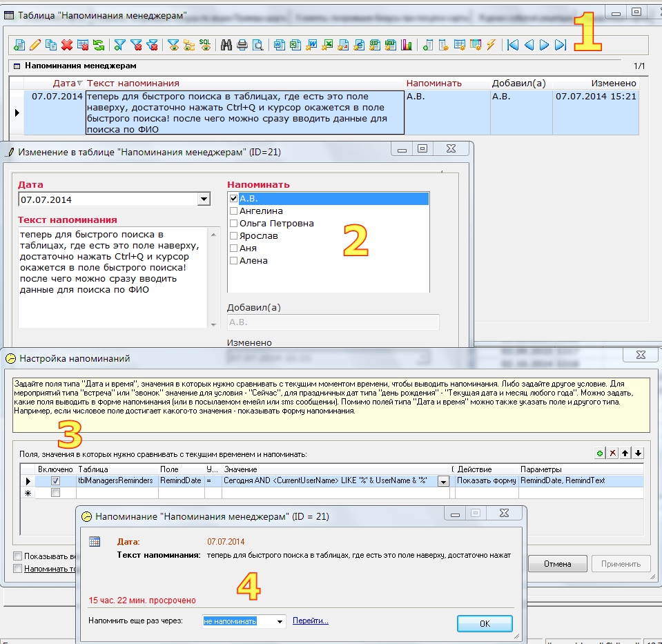Click the Текст напоминания text area
The height and width of the screenshot is (644, 662).
tap(110, 276)
